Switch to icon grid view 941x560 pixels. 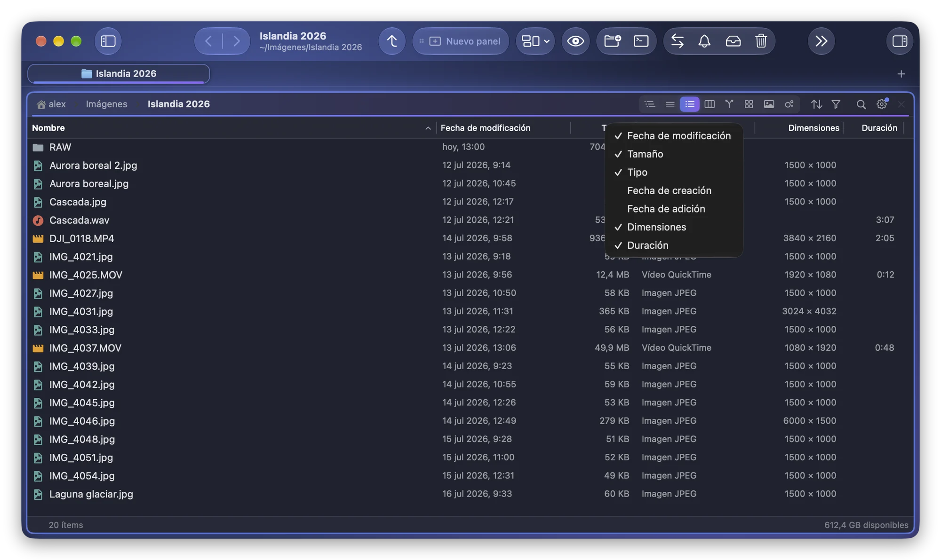point(749,104)
